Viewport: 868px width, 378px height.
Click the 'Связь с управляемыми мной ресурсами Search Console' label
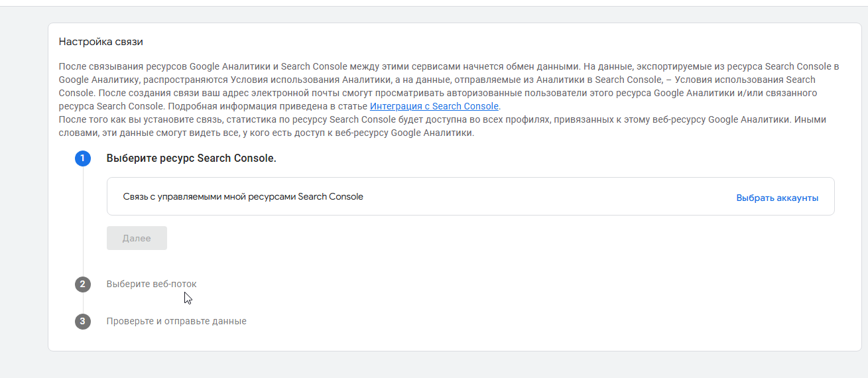click(x=243, y=196)
